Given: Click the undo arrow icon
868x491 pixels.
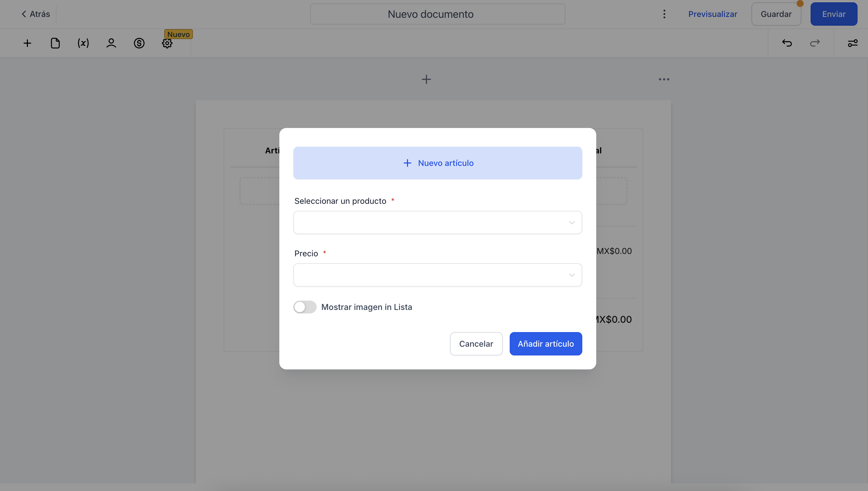Looking at the screenshot, I should tap(787, 43).
